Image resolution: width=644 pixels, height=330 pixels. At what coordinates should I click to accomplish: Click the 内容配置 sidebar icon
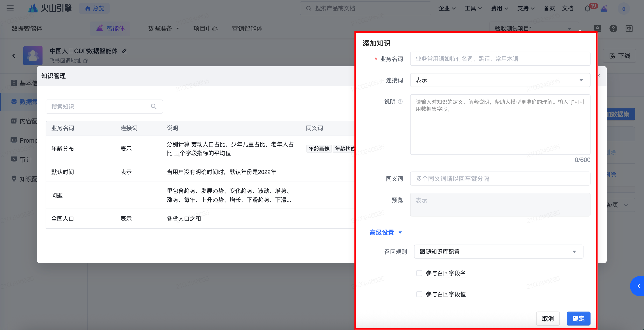(14, 121)
